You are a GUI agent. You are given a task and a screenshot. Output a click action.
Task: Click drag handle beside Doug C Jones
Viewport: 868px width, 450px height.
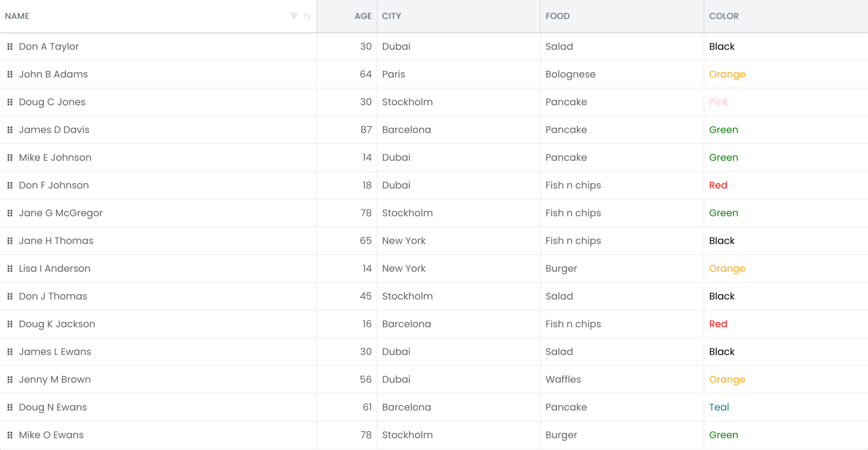[x=10, y=102]
